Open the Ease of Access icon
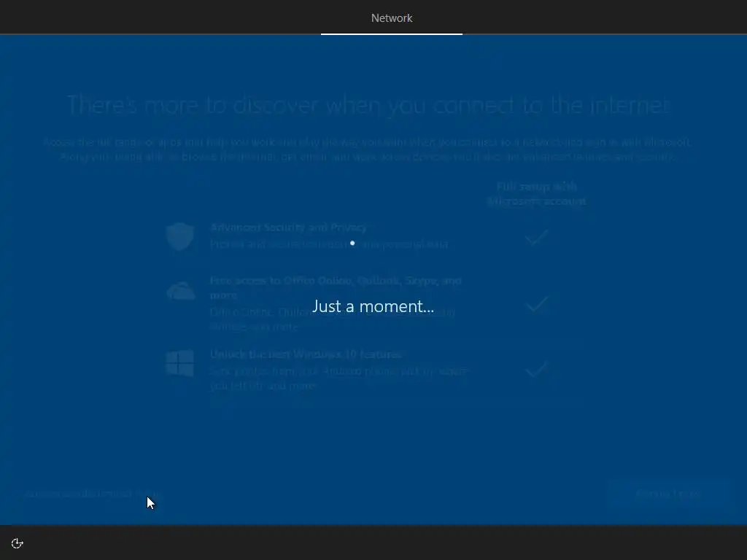747x560 pixels. [x=18, y=543]
